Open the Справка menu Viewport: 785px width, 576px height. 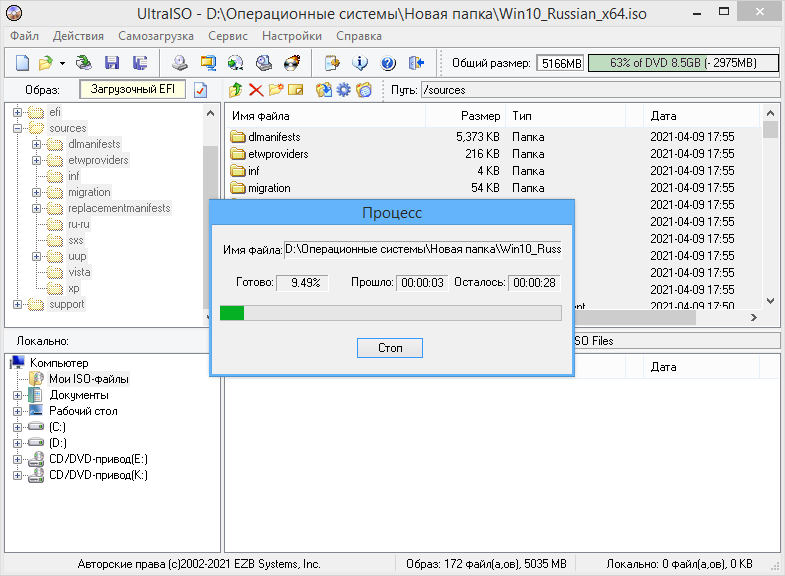tap(359, 36)
